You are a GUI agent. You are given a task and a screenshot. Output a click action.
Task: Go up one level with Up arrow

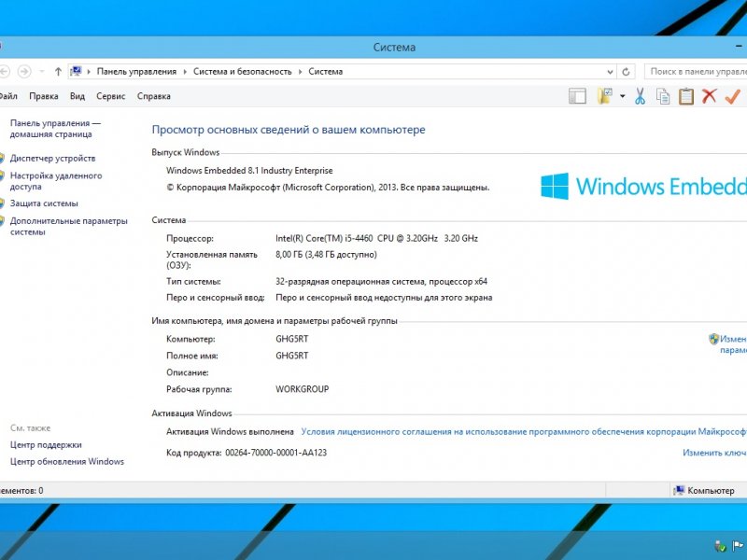(58, 72)
